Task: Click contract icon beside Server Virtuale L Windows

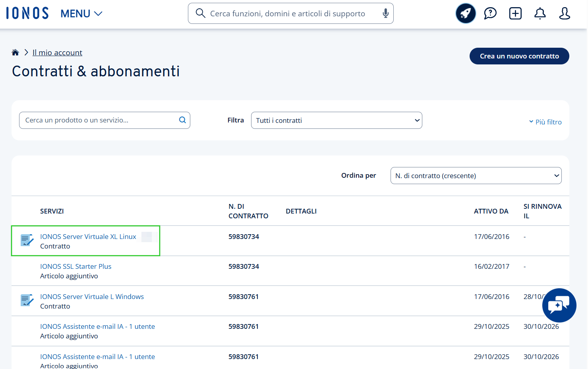Action: coord(27,300)
